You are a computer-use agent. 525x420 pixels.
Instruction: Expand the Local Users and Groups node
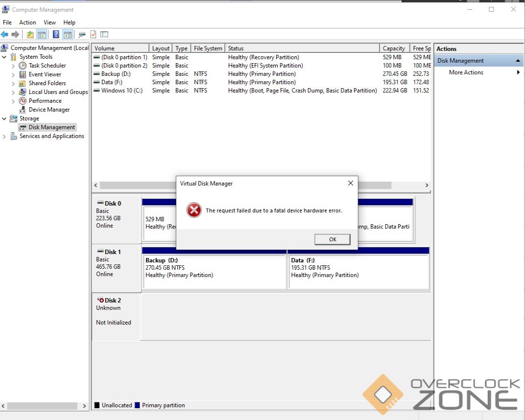(x=13, y=93)
